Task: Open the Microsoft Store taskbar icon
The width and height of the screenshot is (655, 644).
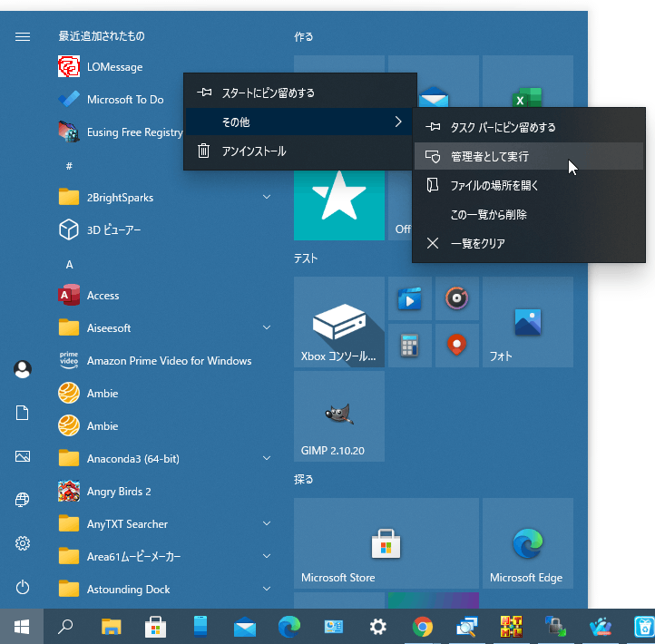Action: tap(155, 627)
